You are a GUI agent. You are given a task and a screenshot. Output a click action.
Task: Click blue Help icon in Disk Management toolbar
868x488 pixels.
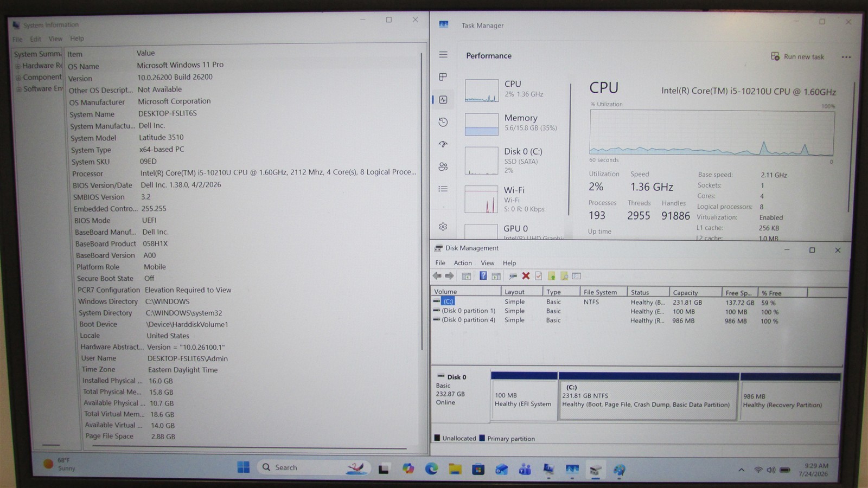483,276
